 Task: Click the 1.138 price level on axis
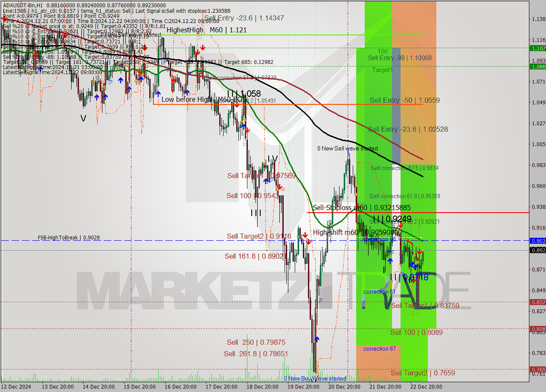coord(538,19)
